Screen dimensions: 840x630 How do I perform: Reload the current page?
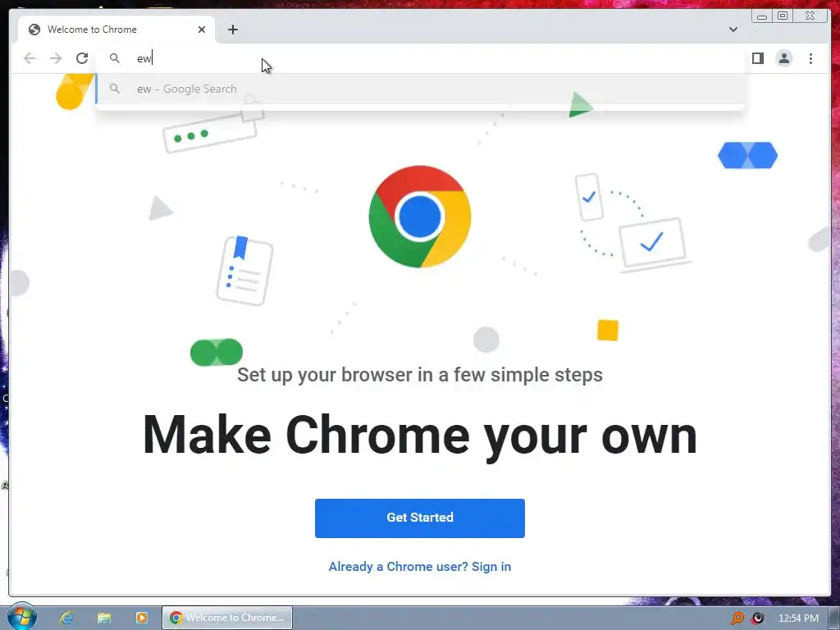[82, 58]
